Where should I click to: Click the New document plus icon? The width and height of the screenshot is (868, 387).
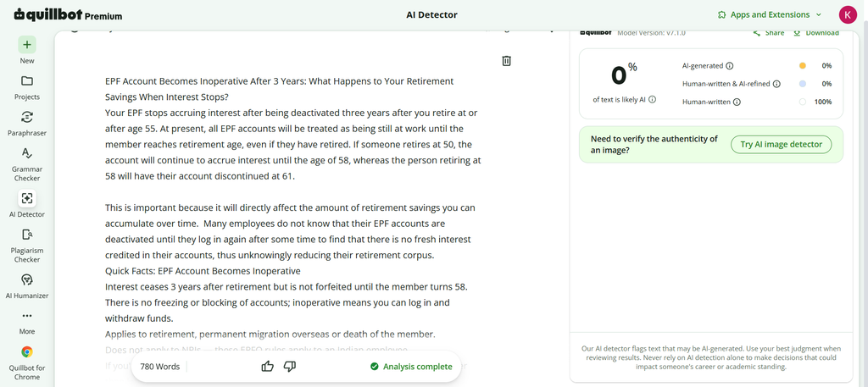27,45
